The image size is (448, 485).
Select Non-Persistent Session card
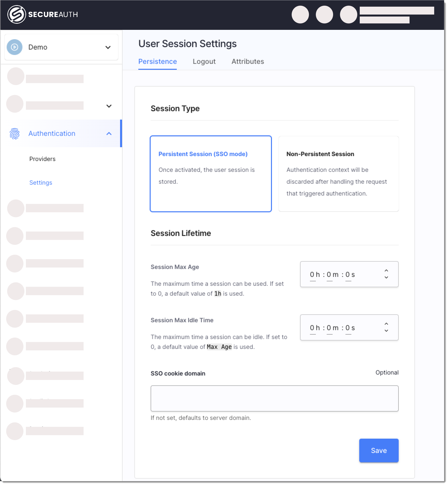(339, 174)
